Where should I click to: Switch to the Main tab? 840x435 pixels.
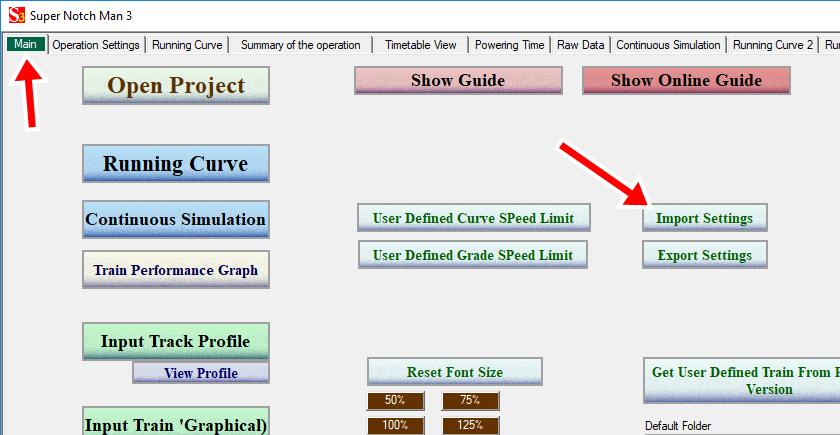tap(25, 44)
